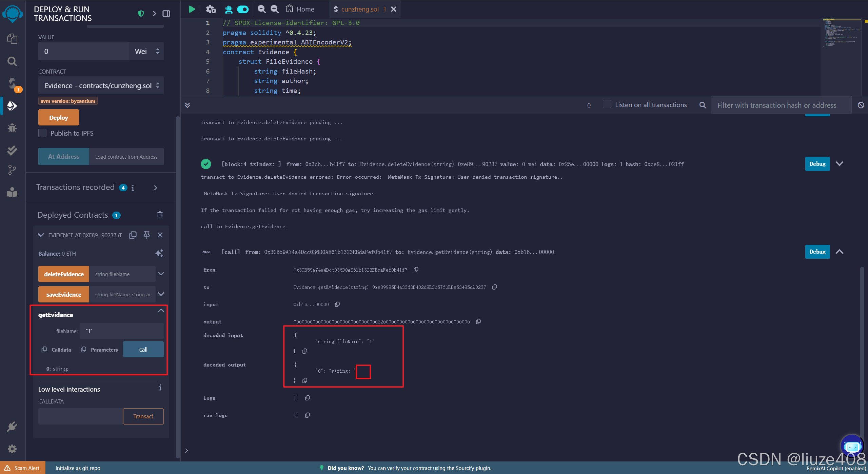Copy the deployed Evidence contract address
This screenshot has width=868, height=474.
[x=133, y=235]
